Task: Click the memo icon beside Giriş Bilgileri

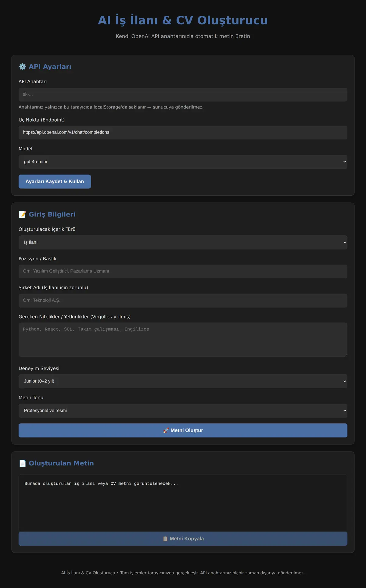Action: (x=23, y=214)
